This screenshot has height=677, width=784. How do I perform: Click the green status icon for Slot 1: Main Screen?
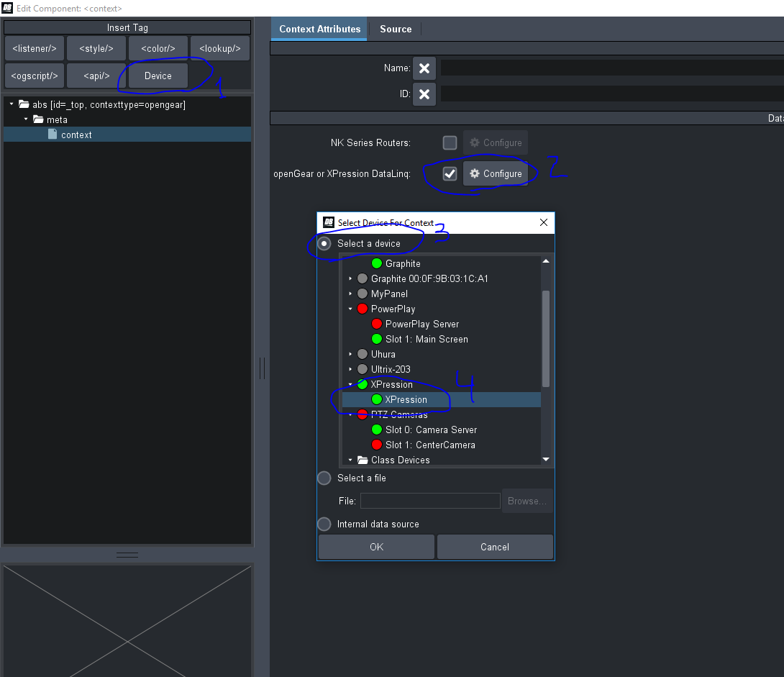click(x=376, y=339)
